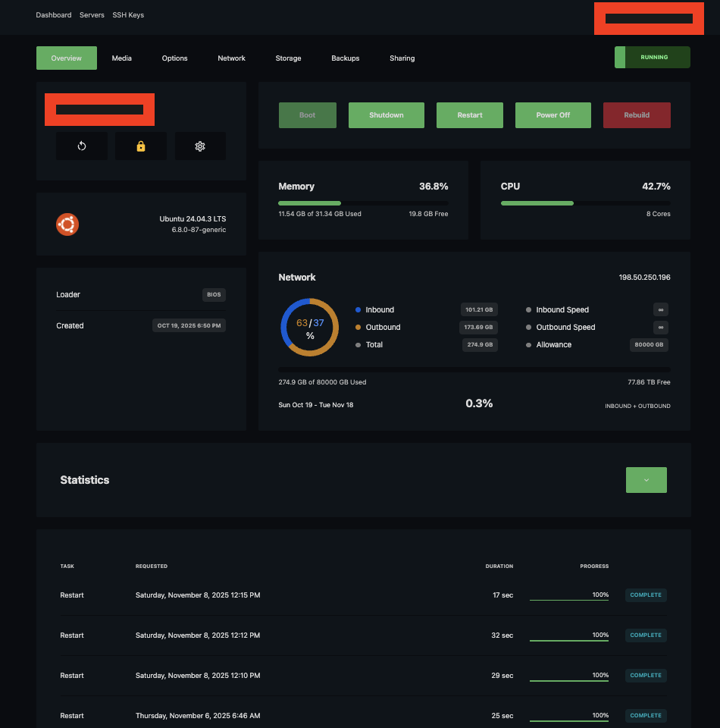Click the November 6 6:46 AM restart row
Image resolution: width=720 pixels, height=728 pixels.
point(363,715)
